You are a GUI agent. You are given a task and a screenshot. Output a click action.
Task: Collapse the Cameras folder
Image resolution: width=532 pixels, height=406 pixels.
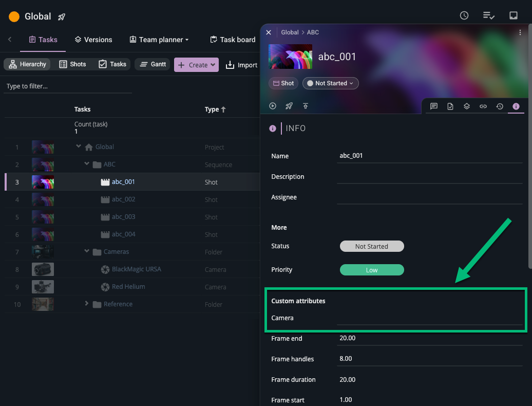(86, 251)
